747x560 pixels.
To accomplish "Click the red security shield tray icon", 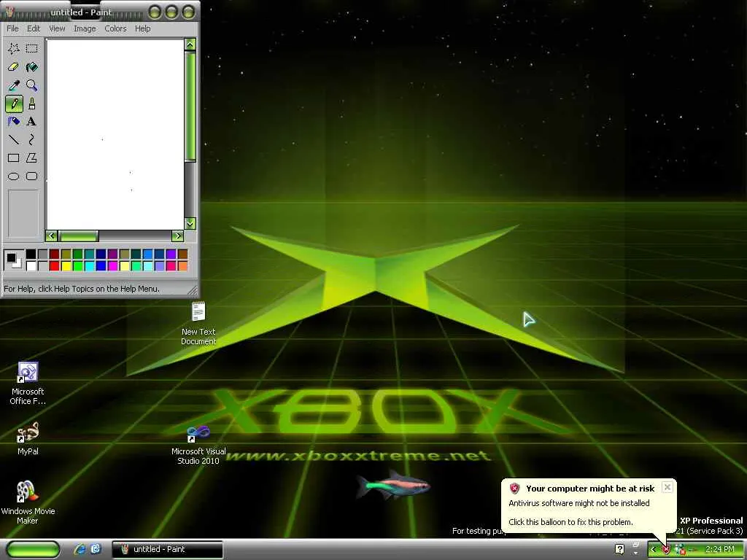I will pyautogui.click(x=667, y=550).
